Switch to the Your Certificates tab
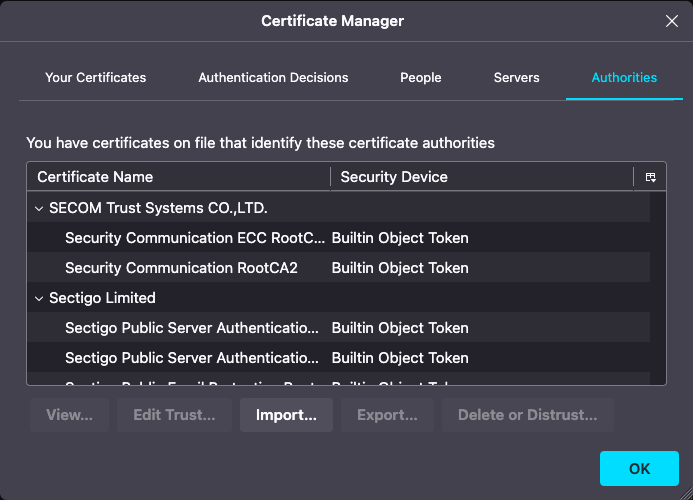Viewport: 693px width, 500px height. (x=96, y=77)
